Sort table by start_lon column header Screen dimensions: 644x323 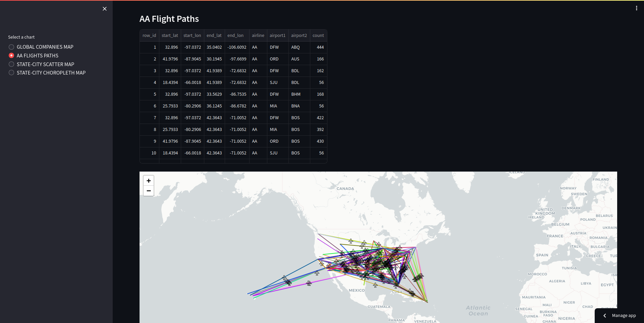[192, 36]
